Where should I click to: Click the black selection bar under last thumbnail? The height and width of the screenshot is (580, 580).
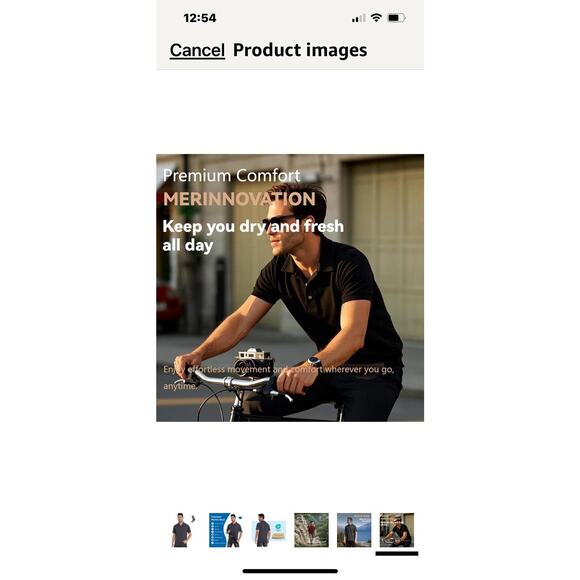click(x=397, y=554)
